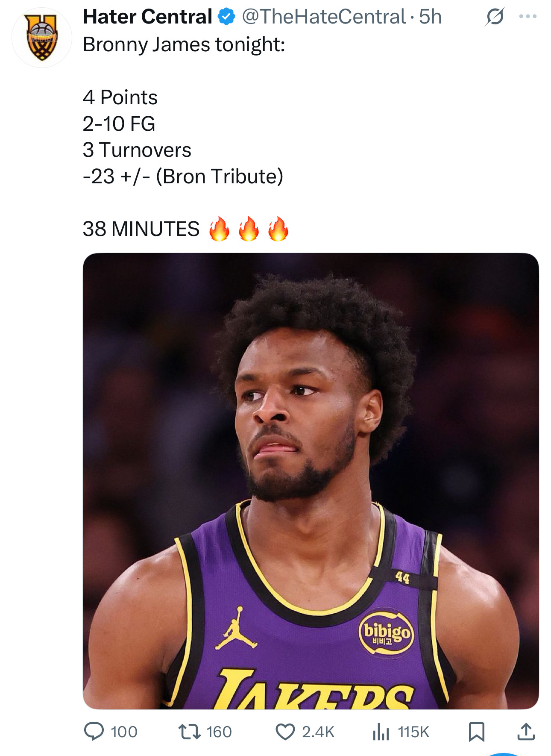View analytics via bar chart icon
551x756 pixels.
click(x=381, y=732)
